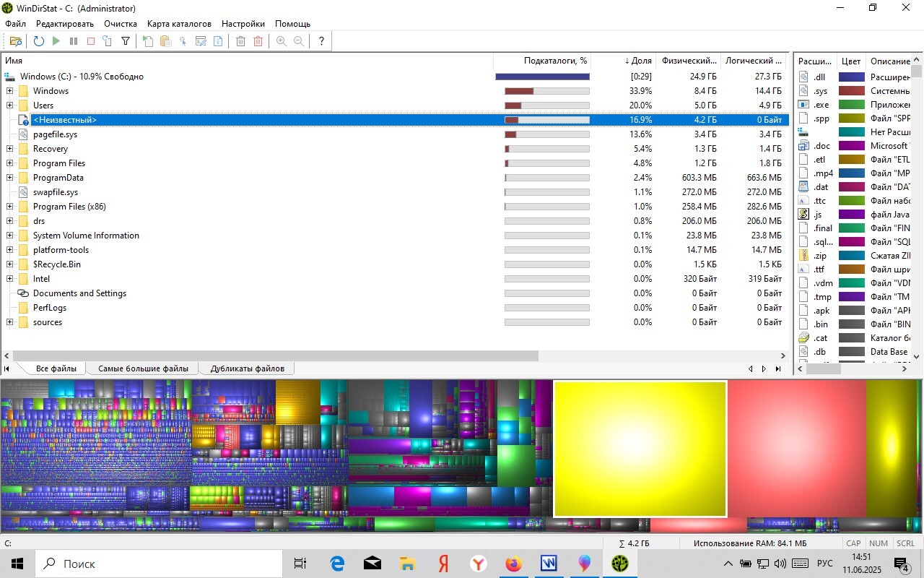Sort by the Доля column header
The height and width of the screenshot is (578, 924).
point(638,61)
